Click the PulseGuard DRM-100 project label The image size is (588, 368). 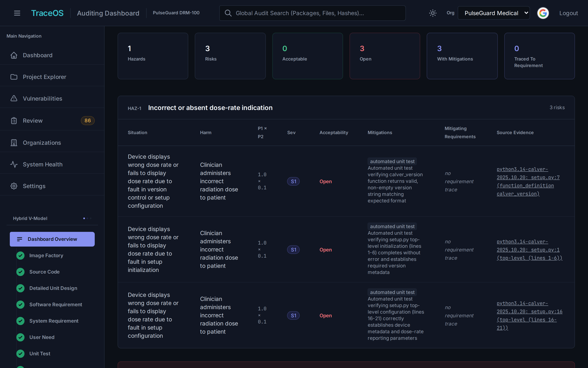pos(176,13)
